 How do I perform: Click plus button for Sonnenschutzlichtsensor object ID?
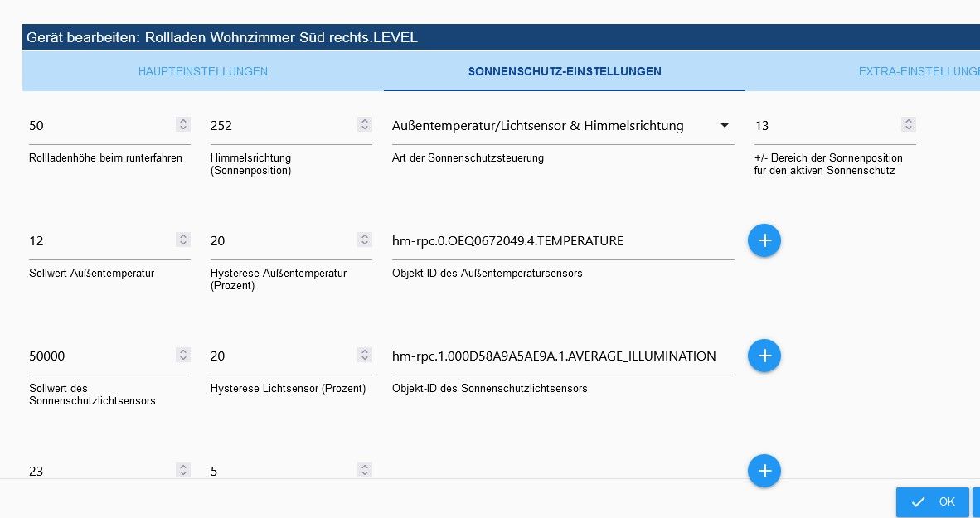coord(764,356)
